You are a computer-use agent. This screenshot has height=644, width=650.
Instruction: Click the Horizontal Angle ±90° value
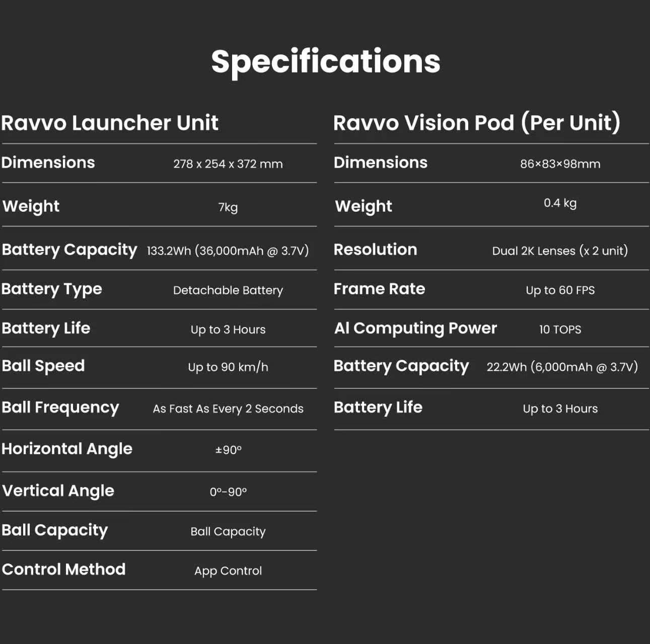tap(229, 450)
